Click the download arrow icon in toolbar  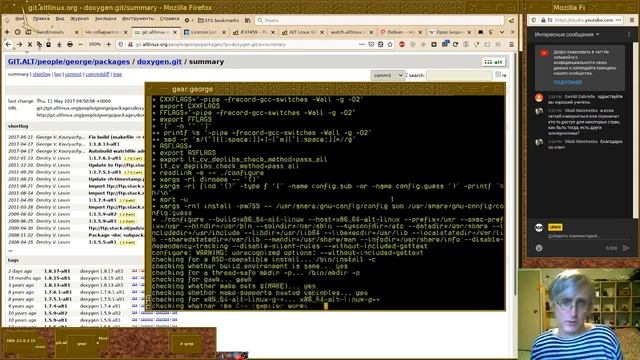59,44
